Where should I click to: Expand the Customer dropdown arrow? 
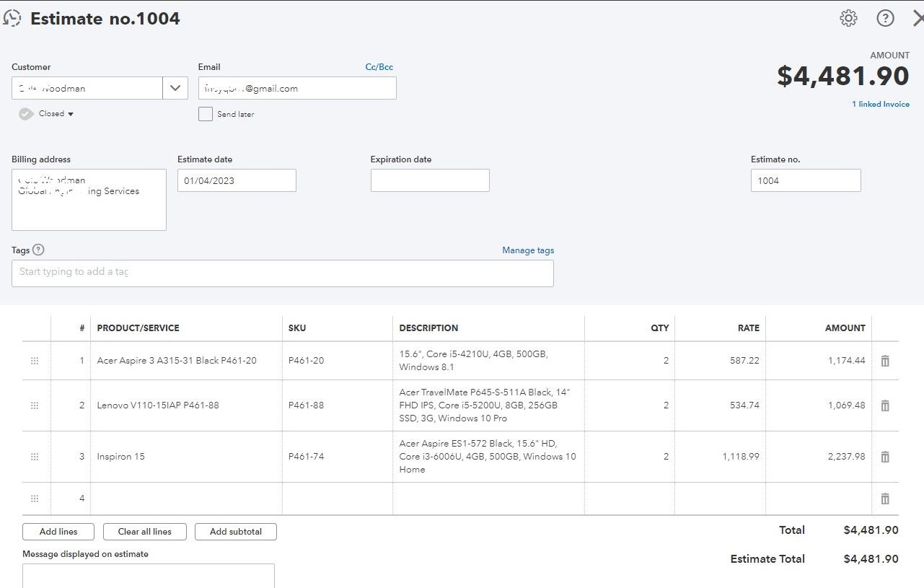tap(175, 88)
